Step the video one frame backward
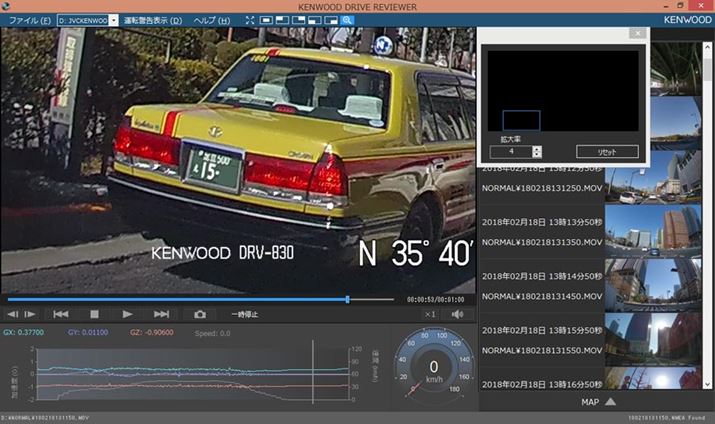 point(13,314)
